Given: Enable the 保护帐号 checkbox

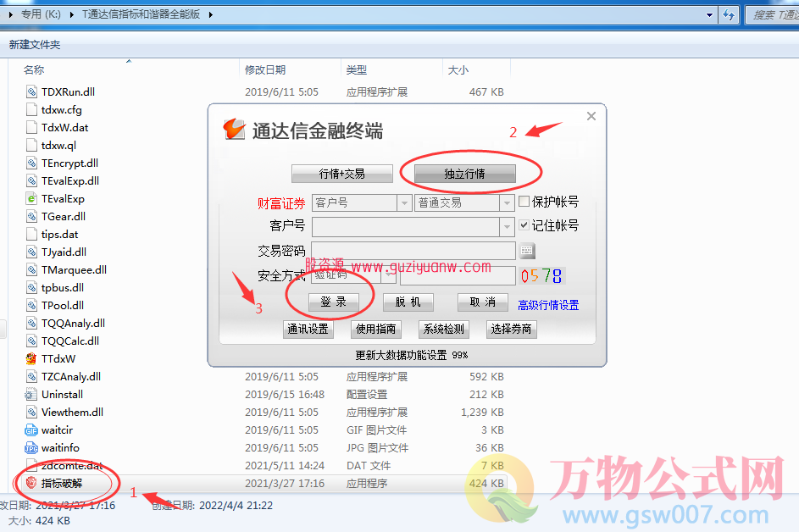Looking at the screenshot, I should pyautogui.click(x=524, y=202).
